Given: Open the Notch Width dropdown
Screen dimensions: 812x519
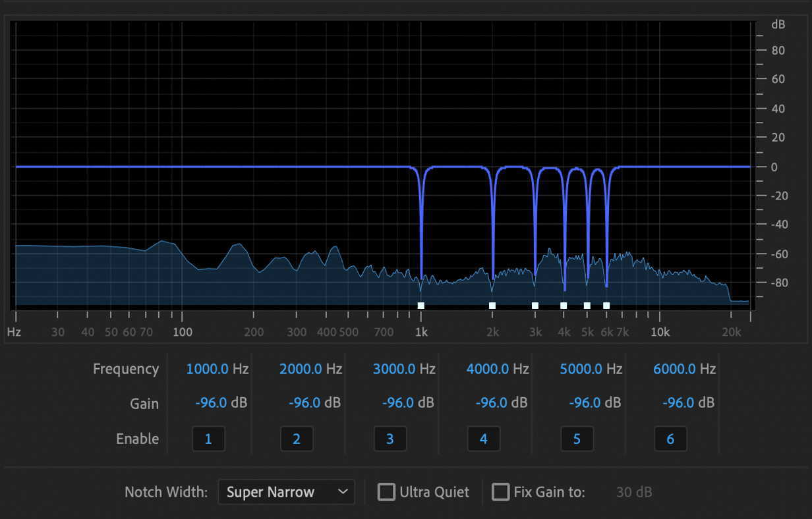Looking at the screenshot, I should [x=286, y=492].
